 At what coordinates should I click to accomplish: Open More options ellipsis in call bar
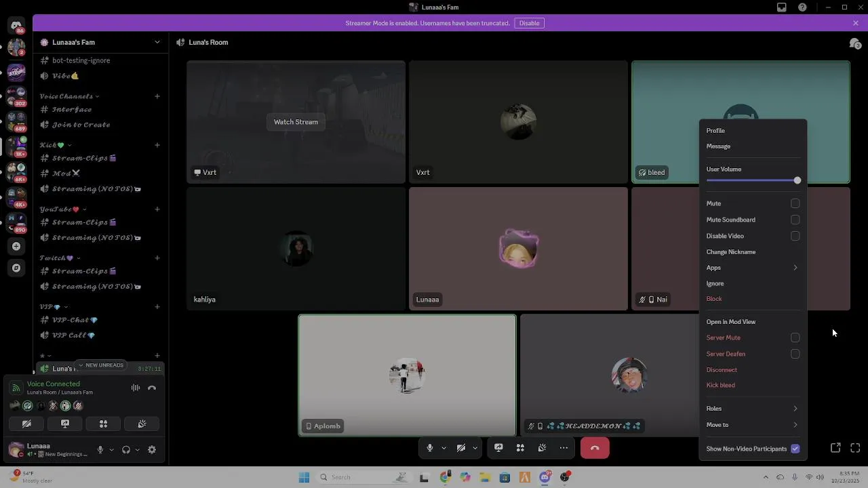[564, 448]
